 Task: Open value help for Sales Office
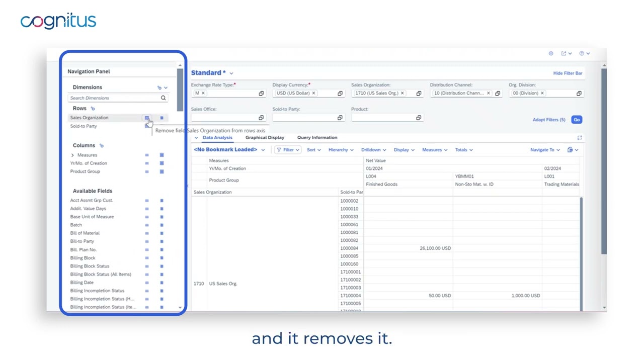261,118
